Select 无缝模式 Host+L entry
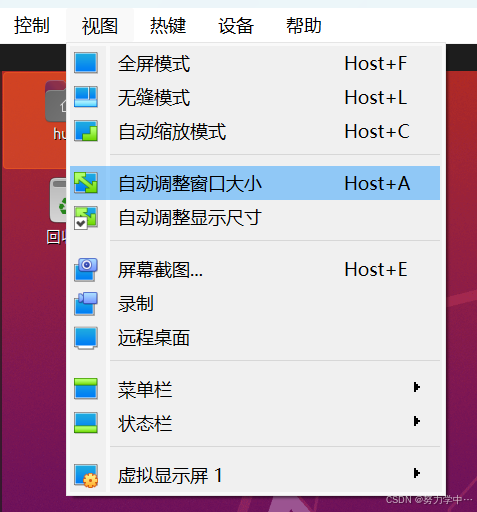 (x=255, y=97)
